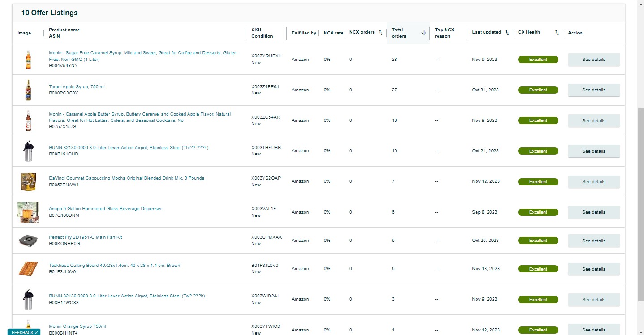Dismiss the Feedback tab with its X

[x=36, y=333]
